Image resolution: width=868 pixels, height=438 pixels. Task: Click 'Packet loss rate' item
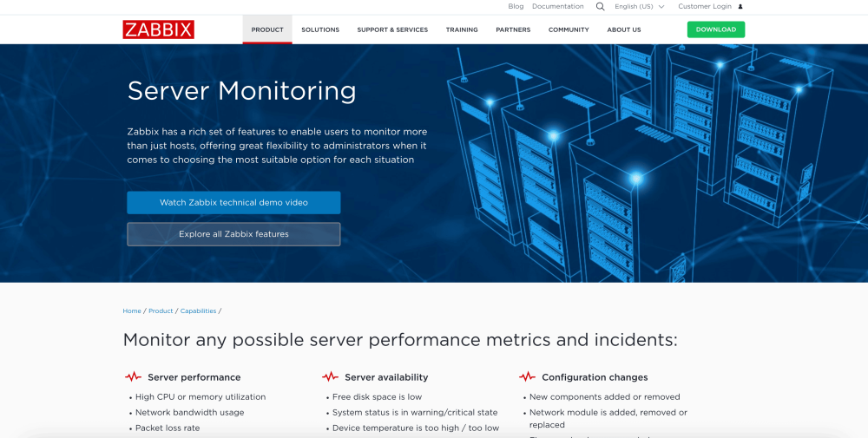click(x=168, y=428)
